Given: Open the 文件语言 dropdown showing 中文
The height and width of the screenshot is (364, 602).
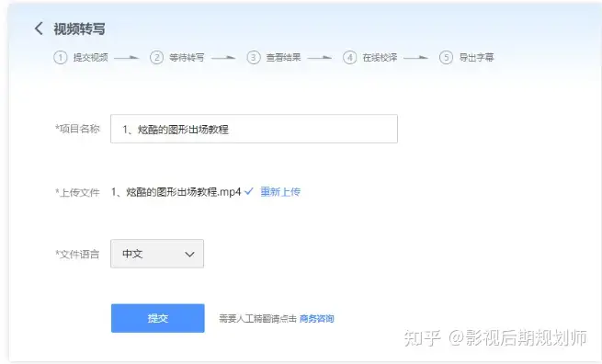Looking at the screenshot, I should tap(157, 254).
